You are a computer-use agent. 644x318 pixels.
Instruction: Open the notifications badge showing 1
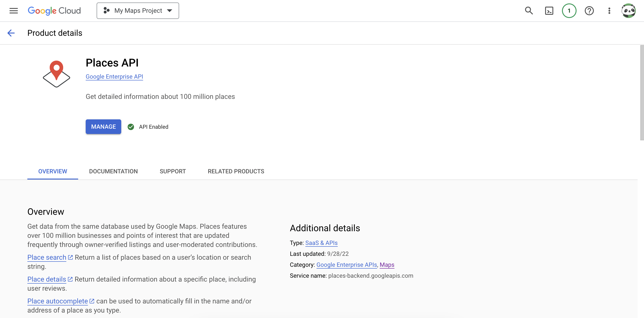tap(569, 11)
